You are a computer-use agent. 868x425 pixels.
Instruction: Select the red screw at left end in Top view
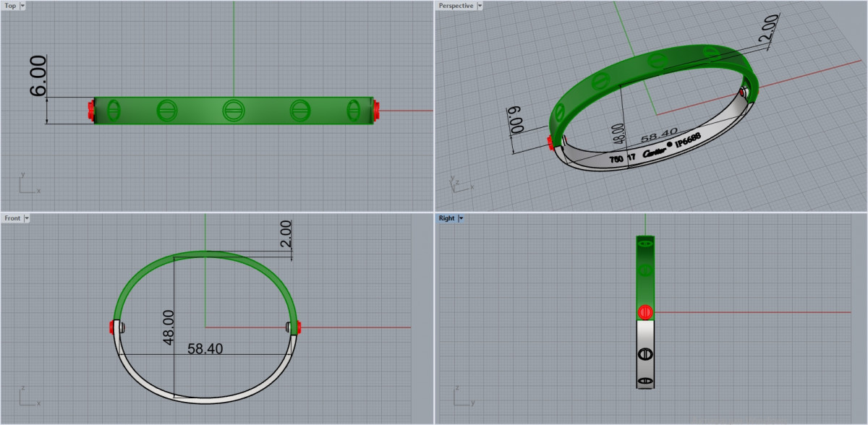(90, 111)
